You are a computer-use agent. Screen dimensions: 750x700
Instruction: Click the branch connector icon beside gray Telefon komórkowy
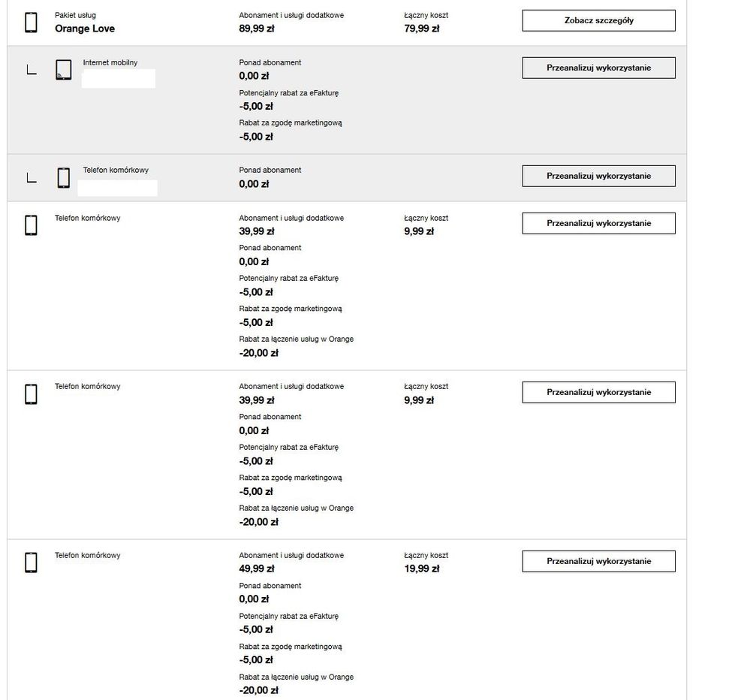coord(31,179)
